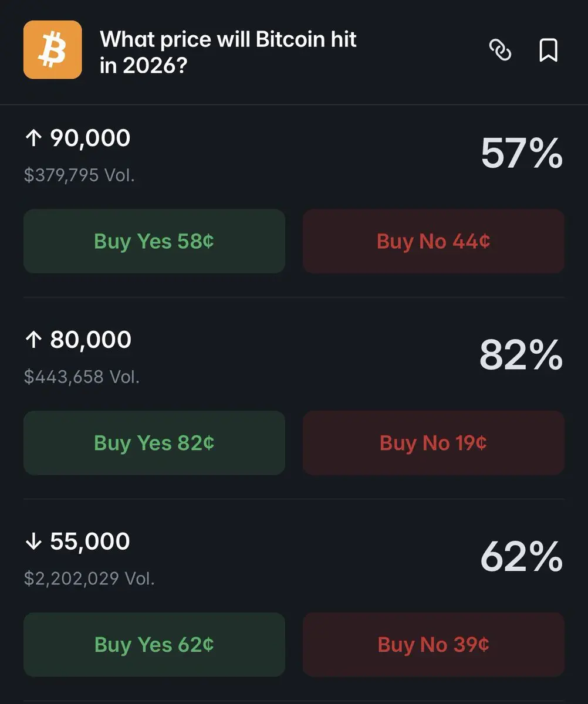Image resolution: width=588 pixels, height=704 pixels.
Task: Click the down arrow beside 55,000
Action: pos(34,542)
